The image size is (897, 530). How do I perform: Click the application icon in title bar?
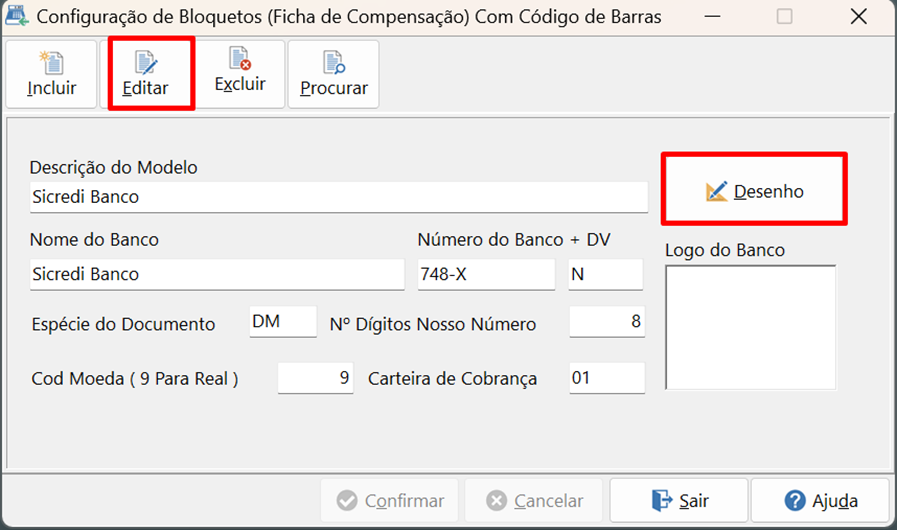[x=17, y=15]
